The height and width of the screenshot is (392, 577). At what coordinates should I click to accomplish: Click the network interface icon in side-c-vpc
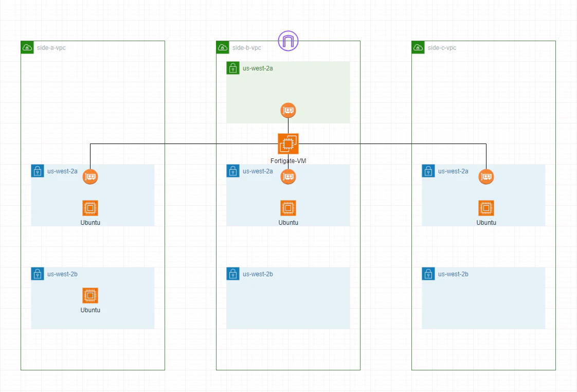[486, 176]
